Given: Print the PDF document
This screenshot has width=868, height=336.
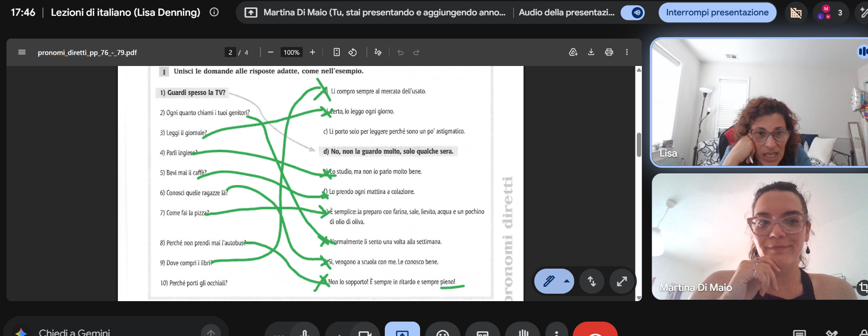Looking at the screenshot, I should (x=609, y=52).
